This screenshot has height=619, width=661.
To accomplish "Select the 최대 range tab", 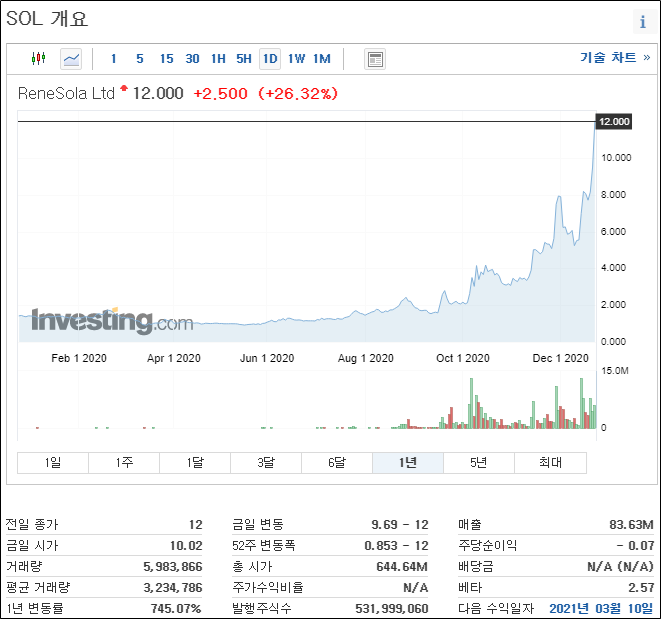I will (x=550, y=463).
